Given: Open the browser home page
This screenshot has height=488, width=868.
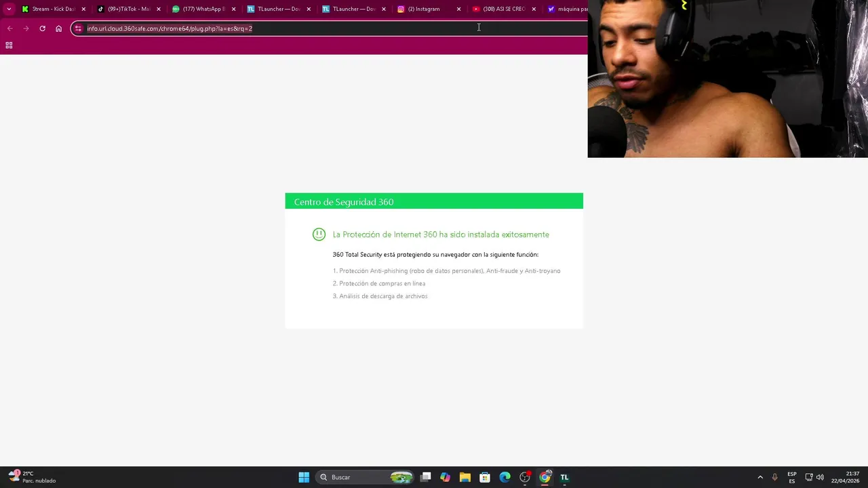Looking at the screenshot, I should 58,28.
